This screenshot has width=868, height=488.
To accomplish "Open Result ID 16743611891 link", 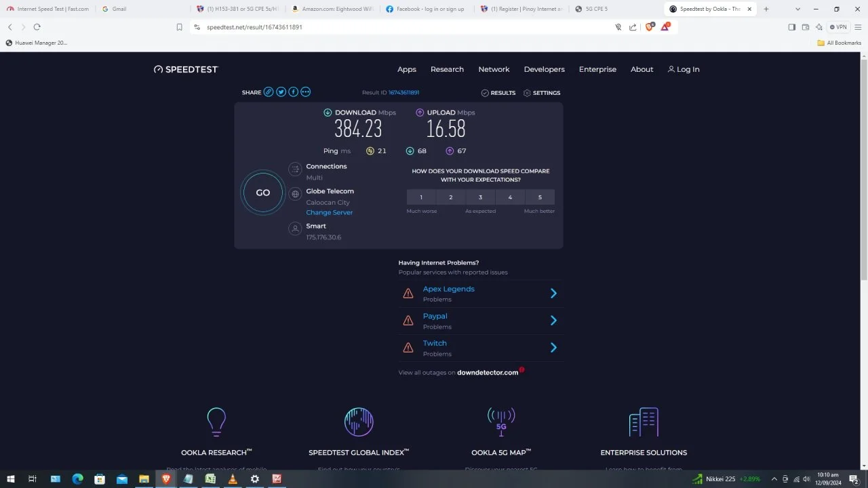I will [x=403, y=93].
